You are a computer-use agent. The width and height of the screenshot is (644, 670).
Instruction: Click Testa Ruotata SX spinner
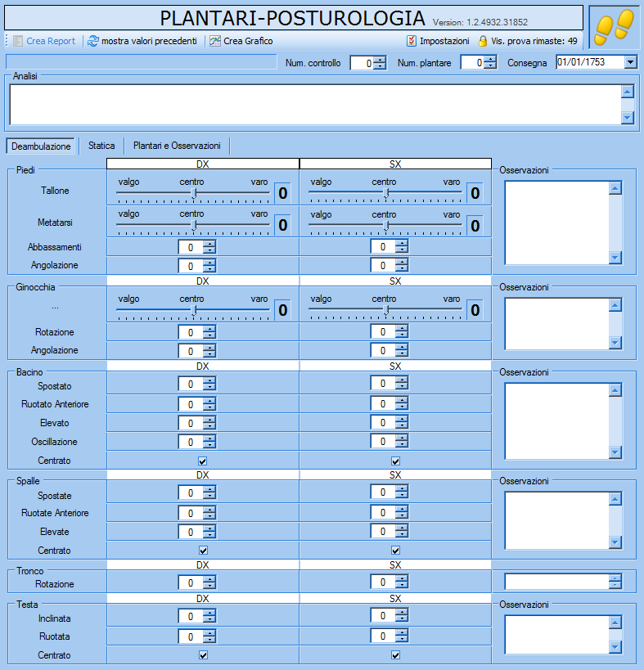[x=390, y=636]
